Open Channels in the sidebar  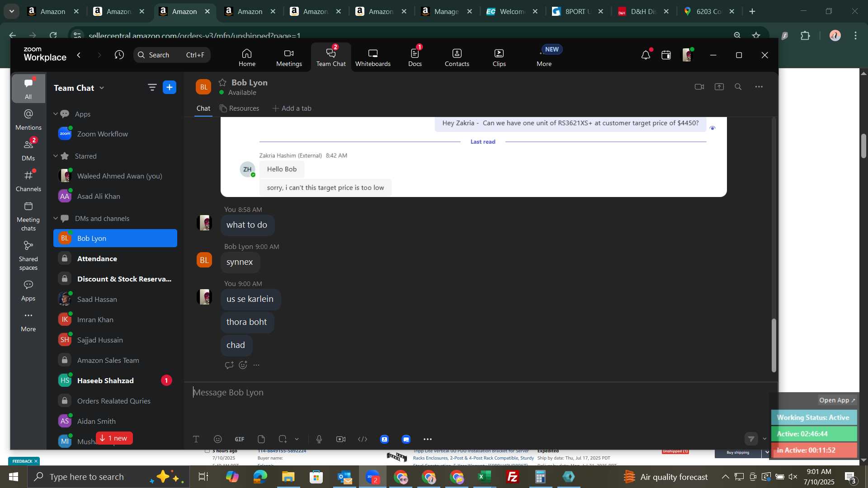(x=28, y=181)
